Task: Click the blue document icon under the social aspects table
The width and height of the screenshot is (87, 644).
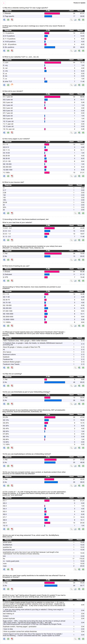Action: coord(4,368)
